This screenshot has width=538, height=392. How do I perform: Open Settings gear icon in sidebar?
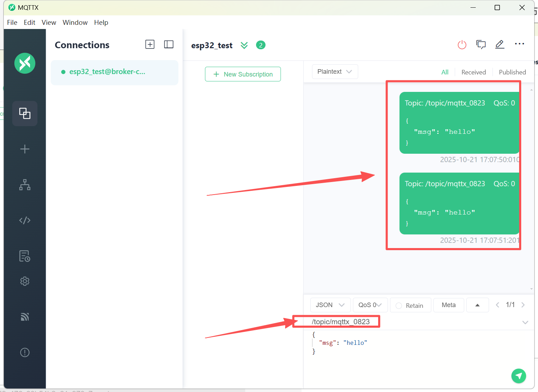coord(25,281)
